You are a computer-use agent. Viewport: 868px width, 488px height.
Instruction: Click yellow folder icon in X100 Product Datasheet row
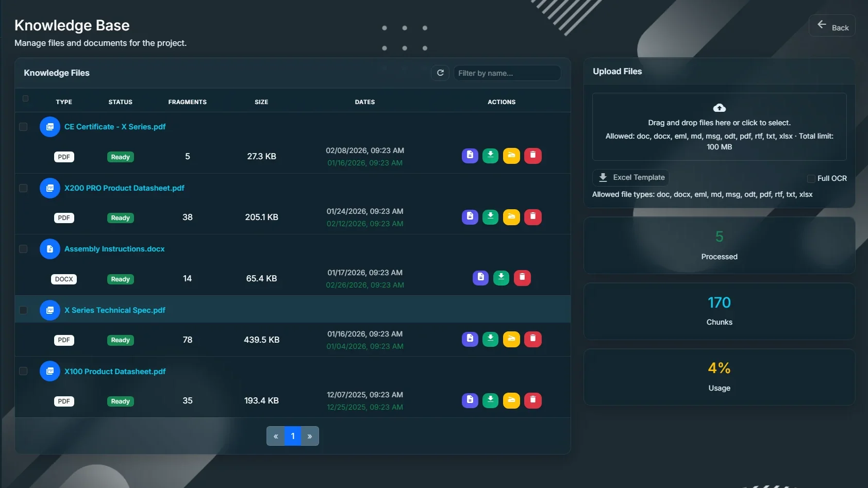[x=511, y=400]
